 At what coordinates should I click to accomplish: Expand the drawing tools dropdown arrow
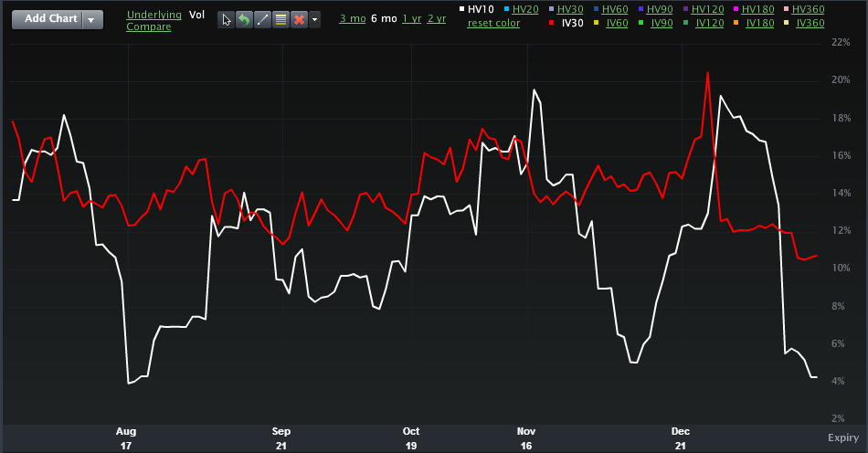point(314,19)
